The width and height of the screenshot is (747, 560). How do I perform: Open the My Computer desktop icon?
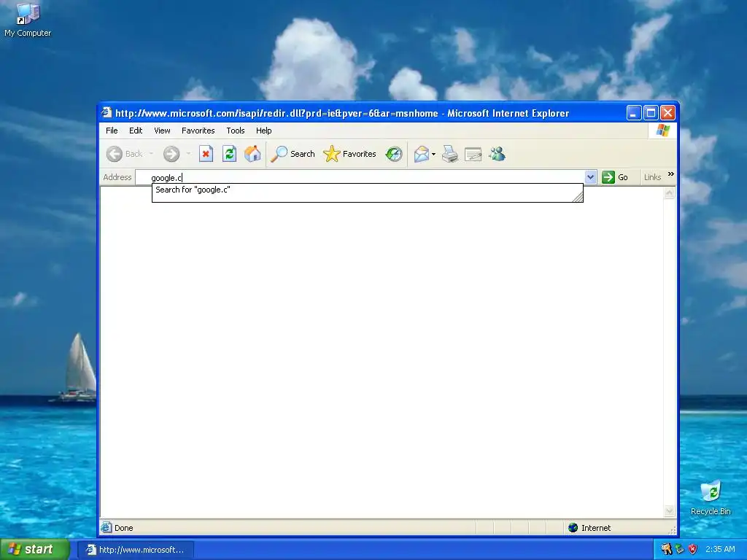28,20
